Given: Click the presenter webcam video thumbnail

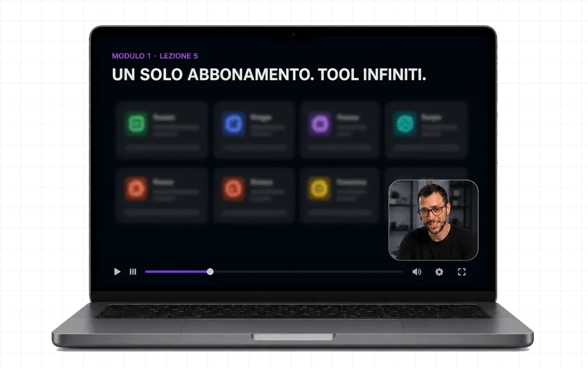Looking at the screenshot, I should point(433,220).
